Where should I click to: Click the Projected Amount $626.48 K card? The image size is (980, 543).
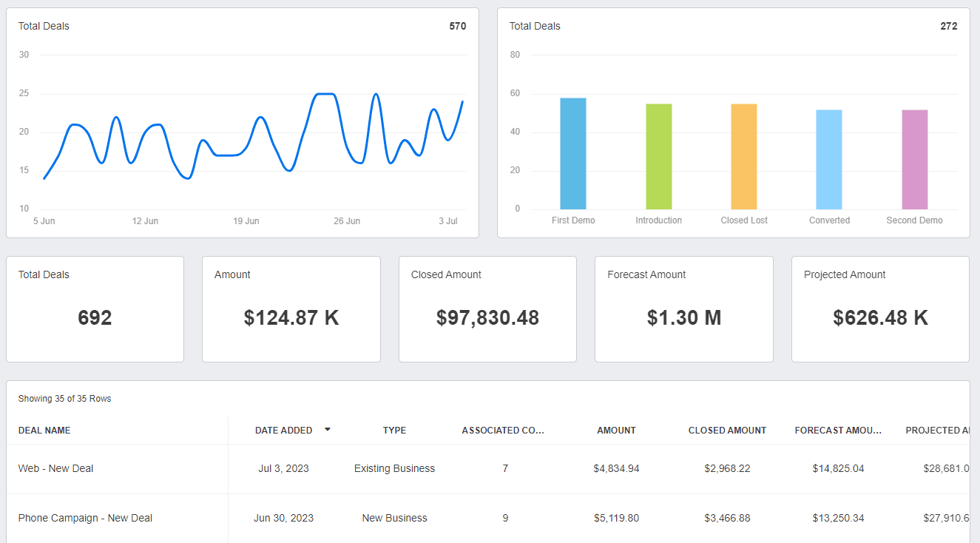tap(880, 309)
